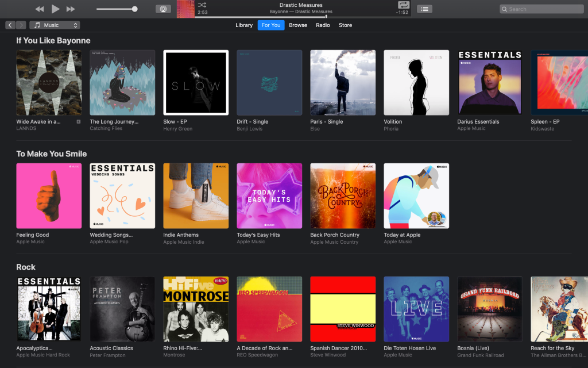Open the Back Porch Country cover
The image size is (588, 368).
pyautogui.click(x=343, y=195)
